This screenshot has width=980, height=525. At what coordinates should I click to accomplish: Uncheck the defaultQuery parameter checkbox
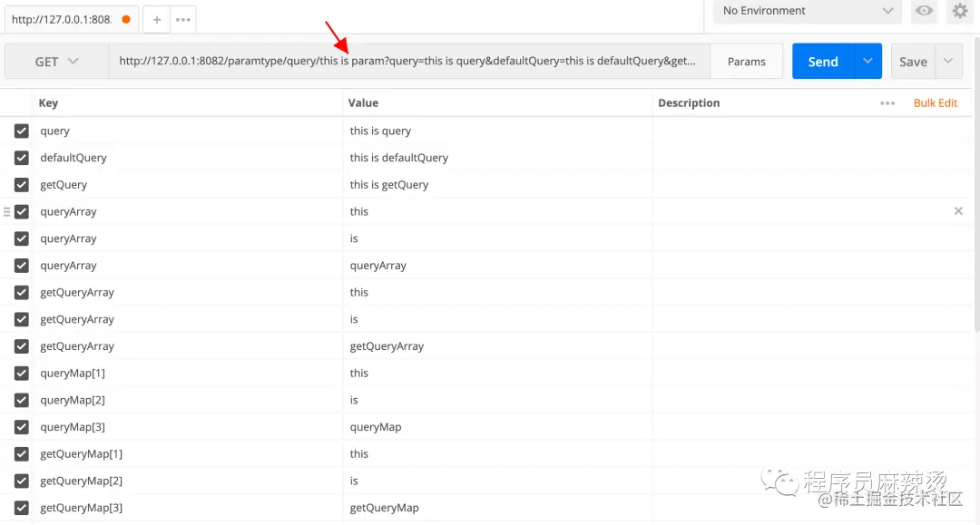(x=21, y=157)
